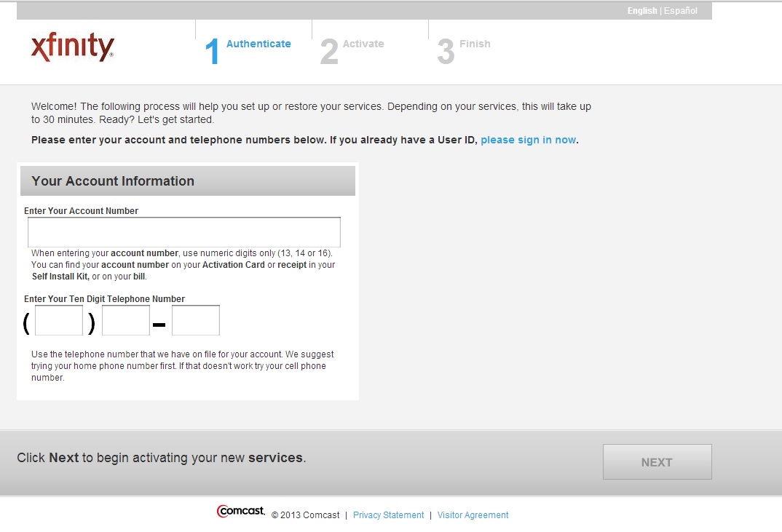
Task: Select the Finish step
Action: (475, 44)
